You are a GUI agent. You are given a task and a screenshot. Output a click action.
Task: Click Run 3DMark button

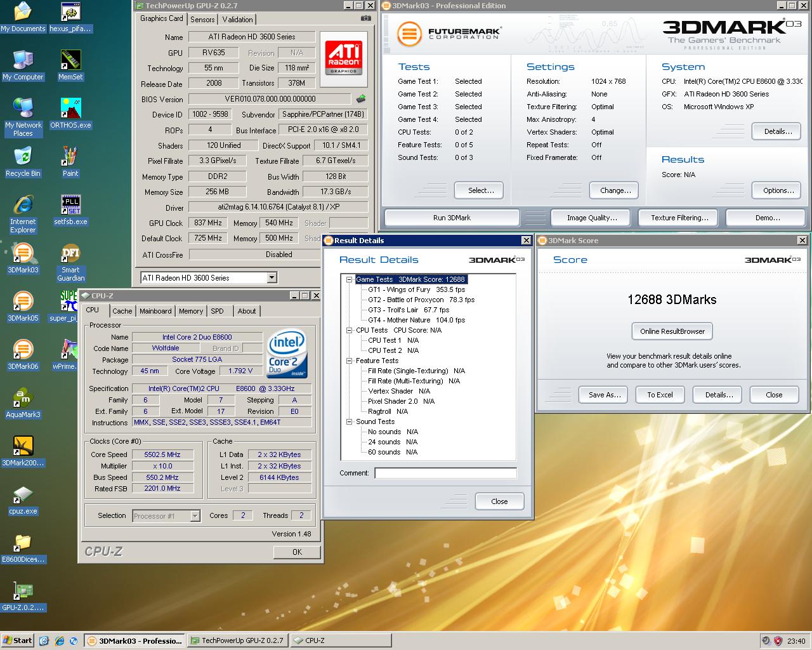point(452,218)
